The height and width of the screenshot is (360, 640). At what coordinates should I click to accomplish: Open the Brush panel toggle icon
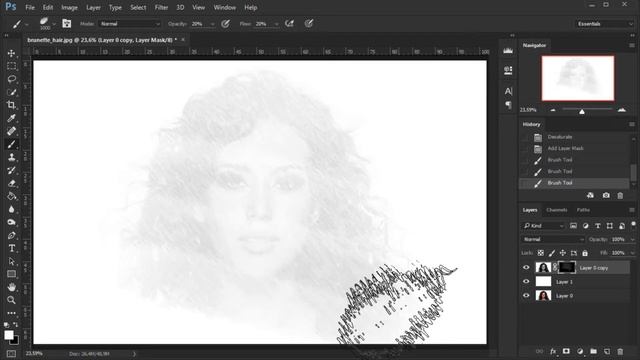click(67, 24)
